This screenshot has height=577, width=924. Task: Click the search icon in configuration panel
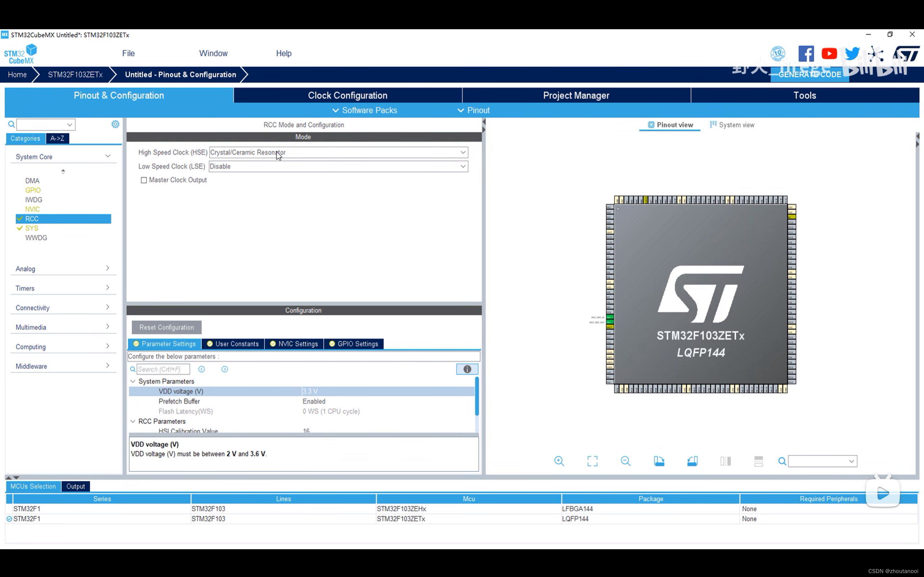pos(132,369)
